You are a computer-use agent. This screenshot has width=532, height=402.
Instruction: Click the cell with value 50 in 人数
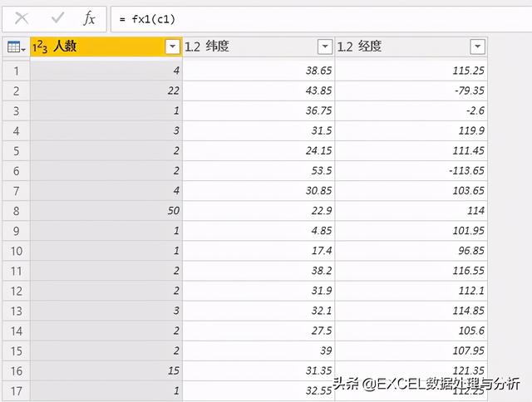tap(106, 209)
